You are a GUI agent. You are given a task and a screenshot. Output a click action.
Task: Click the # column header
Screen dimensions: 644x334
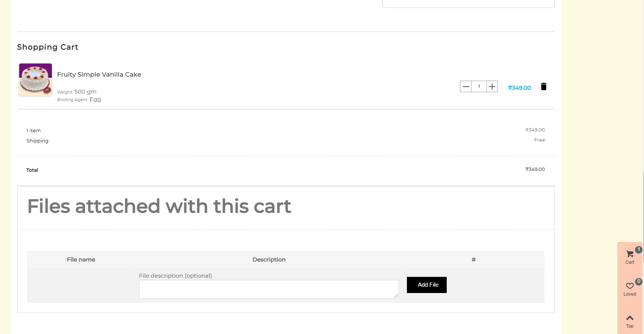point(473,260)
